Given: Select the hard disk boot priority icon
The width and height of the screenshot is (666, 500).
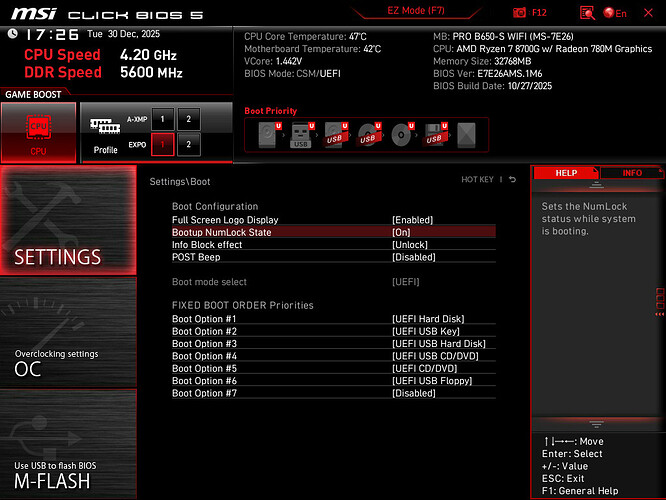Looking at the screenshot, I should pyautogui.click(x=269, y=135).
